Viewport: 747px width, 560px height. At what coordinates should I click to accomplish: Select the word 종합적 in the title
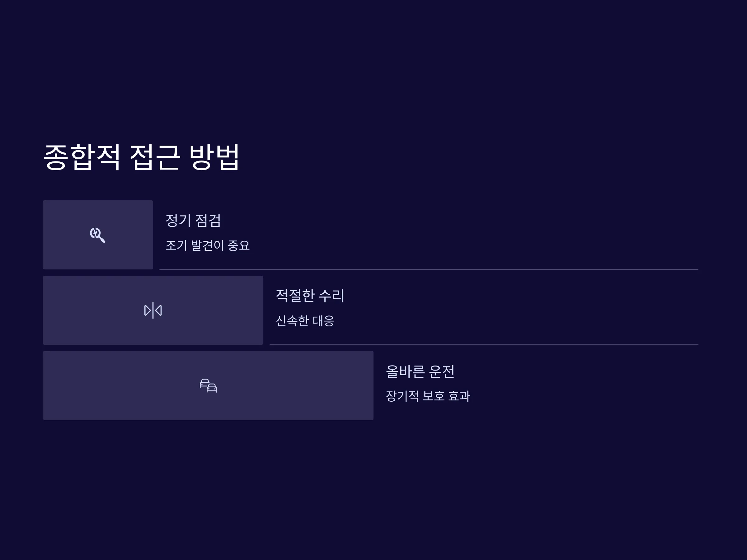[82, 157]
